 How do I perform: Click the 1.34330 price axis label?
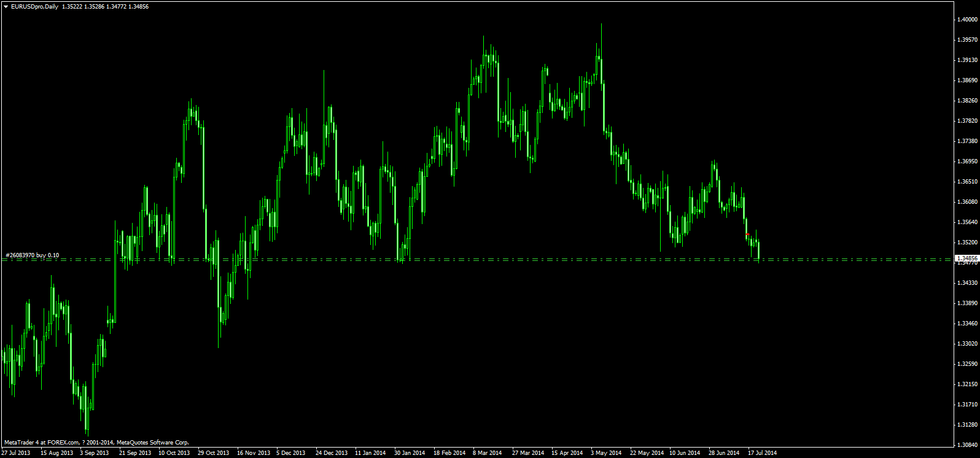pos(967,283)
